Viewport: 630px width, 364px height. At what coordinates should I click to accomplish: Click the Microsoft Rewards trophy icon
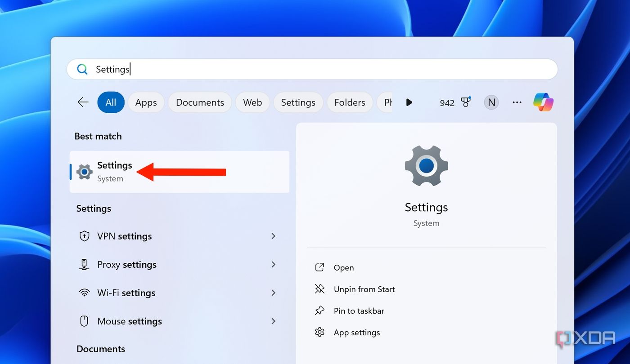tap(466, 102)
